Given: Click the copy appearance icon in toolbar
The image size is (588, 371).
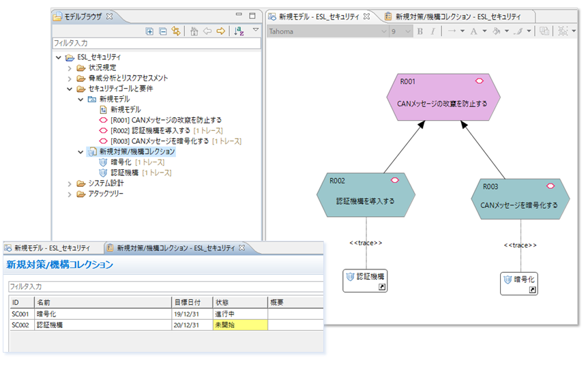Looking at the screenshot, I should [x=544, y=31].
